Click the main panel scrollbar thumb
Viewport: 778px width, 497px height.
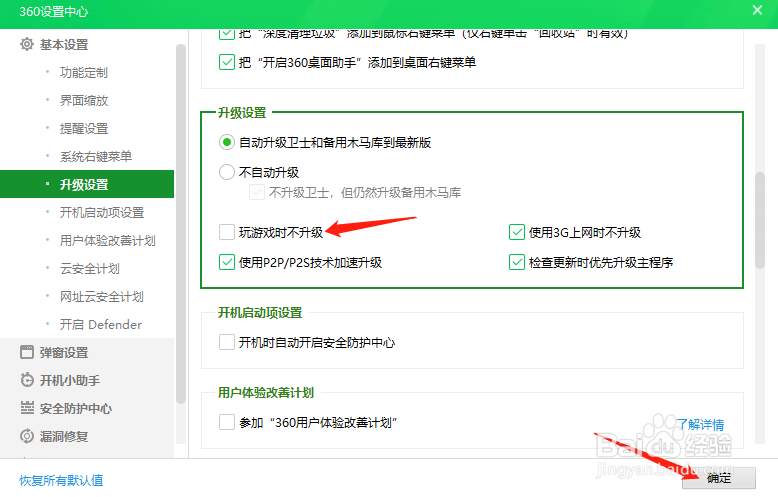[760, 220]
